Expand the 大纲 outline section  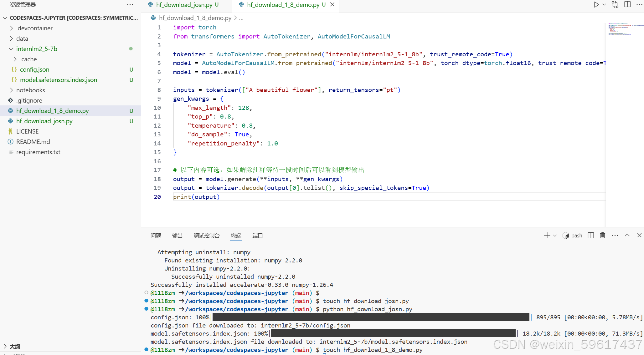coord(15,346)
